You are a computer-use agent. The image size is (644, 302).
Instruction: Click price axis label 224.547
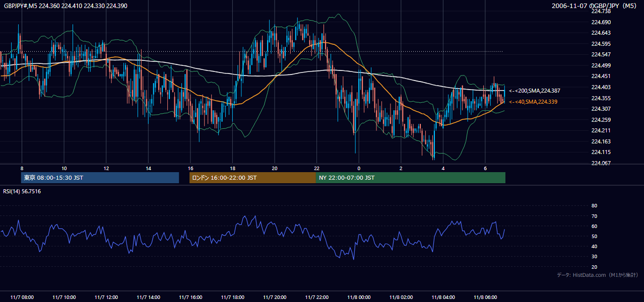[601, 54]
